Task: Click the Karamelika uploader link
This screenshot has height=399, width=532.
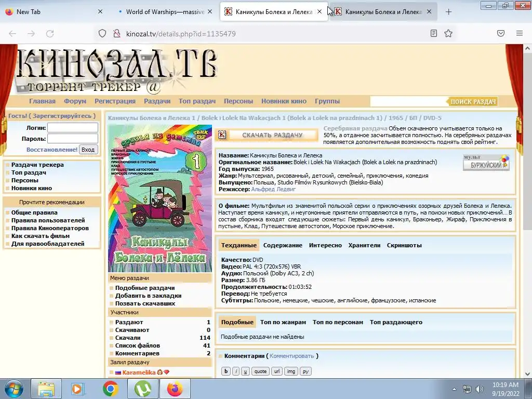Action: [x=139, y=372]
